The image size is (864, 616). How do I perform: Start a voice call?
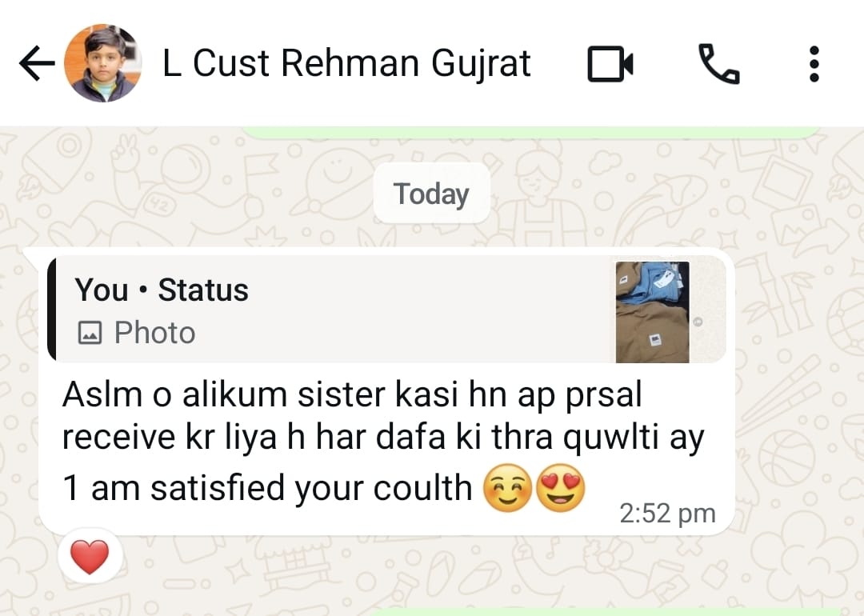[x=719, y=64]
